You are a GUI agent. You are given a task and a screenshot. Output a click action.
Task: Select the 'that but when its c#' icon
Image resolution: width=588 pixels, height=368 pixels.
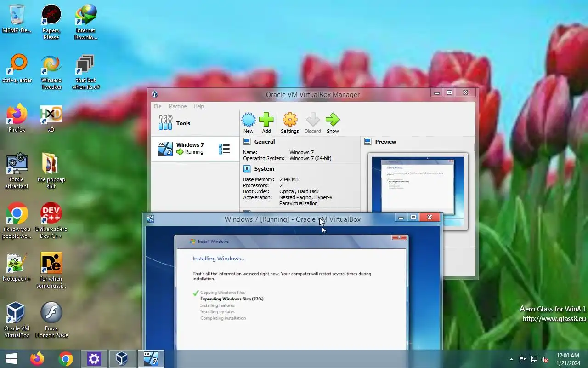pyautogui.click(x=86, y=72)
